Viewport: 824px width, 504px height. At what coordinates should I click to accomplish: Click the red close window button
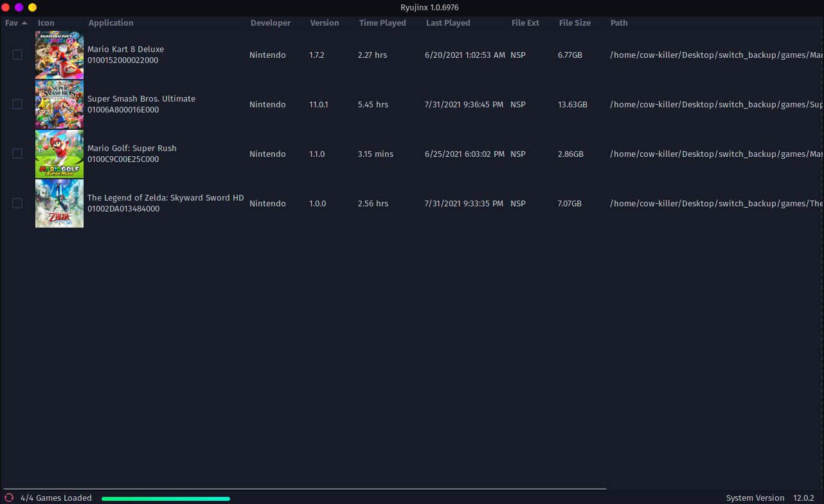click(6, 7)
